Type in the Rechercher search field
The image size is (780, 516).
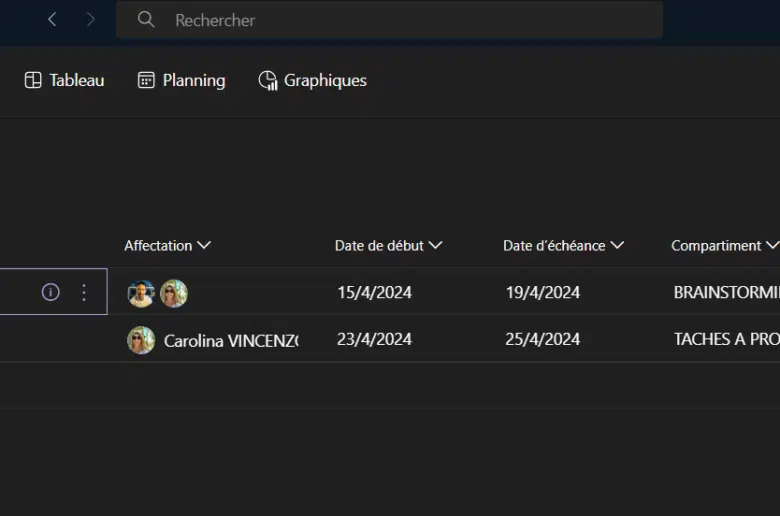point(400,20)
